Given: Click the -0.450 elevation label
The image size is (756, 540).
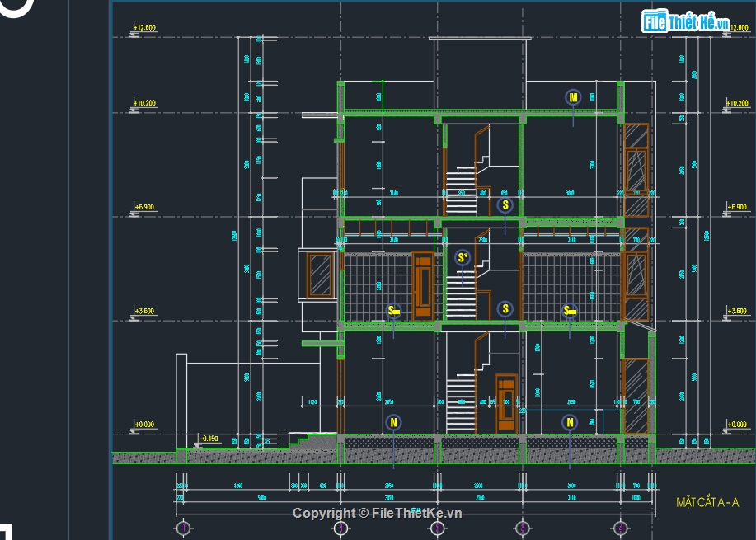Looking at the screenshot, I should click(209, 439).
